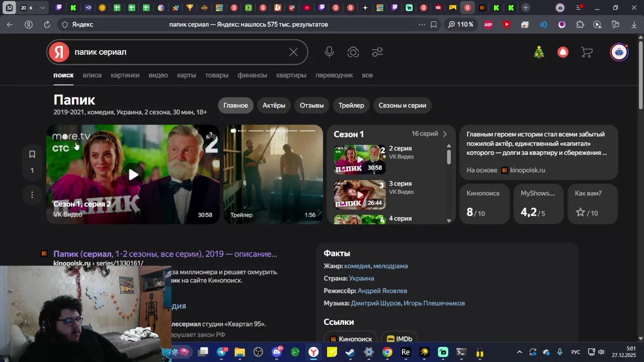Viewport: 644px width, 362px height.
Task: Open the «3 серия» episode thumbnail
Action: [x=360, y=195]
